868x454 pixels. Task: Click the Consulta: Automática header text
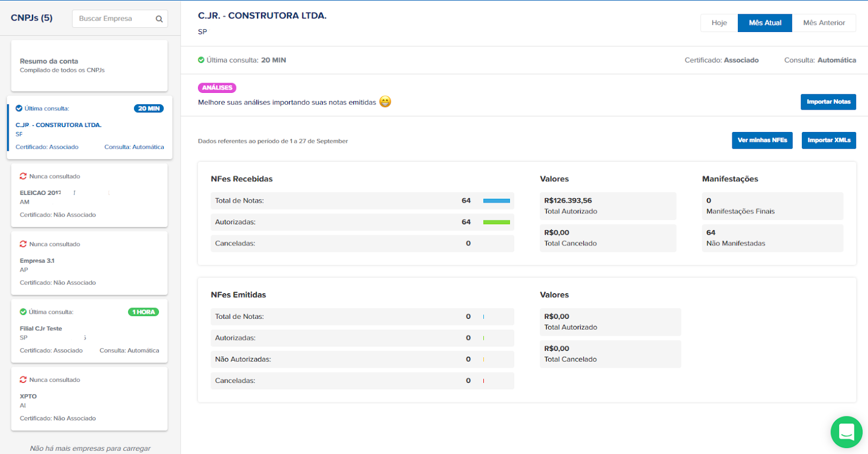click(820, 60)
